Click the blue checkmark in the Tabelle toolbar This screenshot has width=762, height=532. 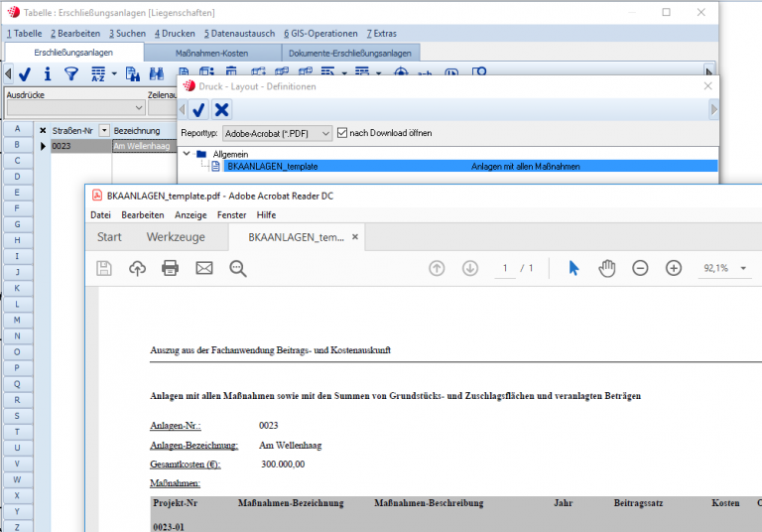[25, 73]
